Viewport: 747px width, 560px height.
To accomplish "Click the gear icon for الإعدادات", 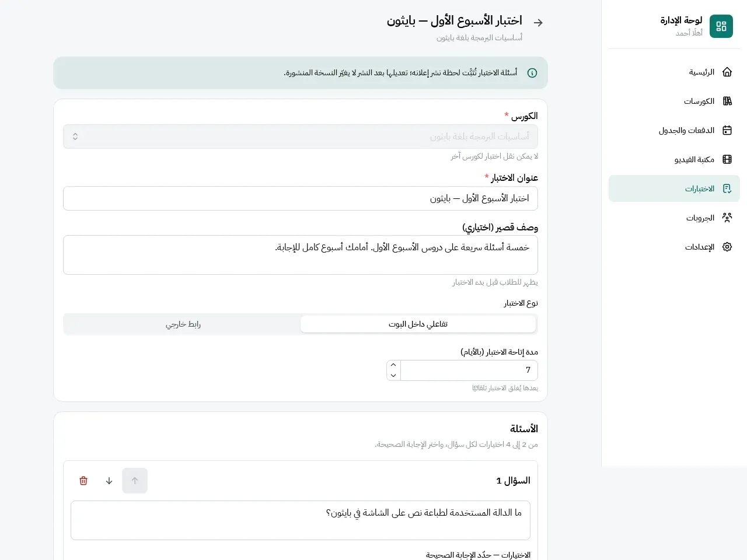I will (727, 247).
